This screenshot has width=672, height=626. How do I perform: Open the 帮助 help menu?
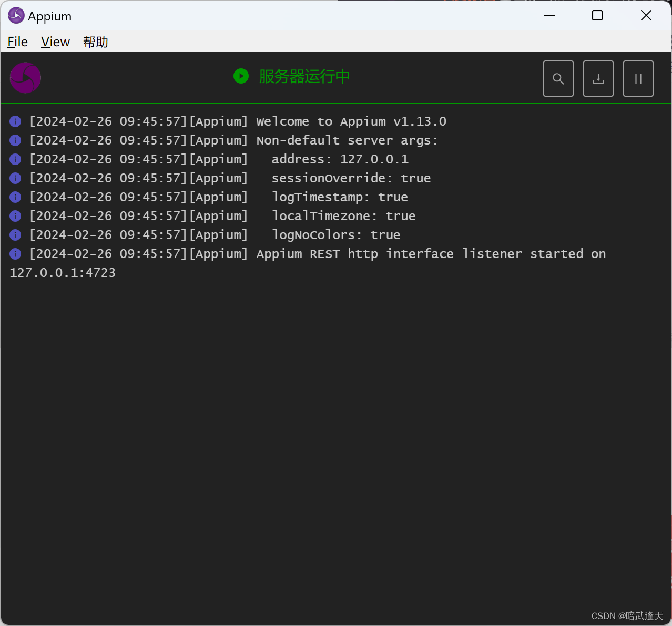(96, 42)
